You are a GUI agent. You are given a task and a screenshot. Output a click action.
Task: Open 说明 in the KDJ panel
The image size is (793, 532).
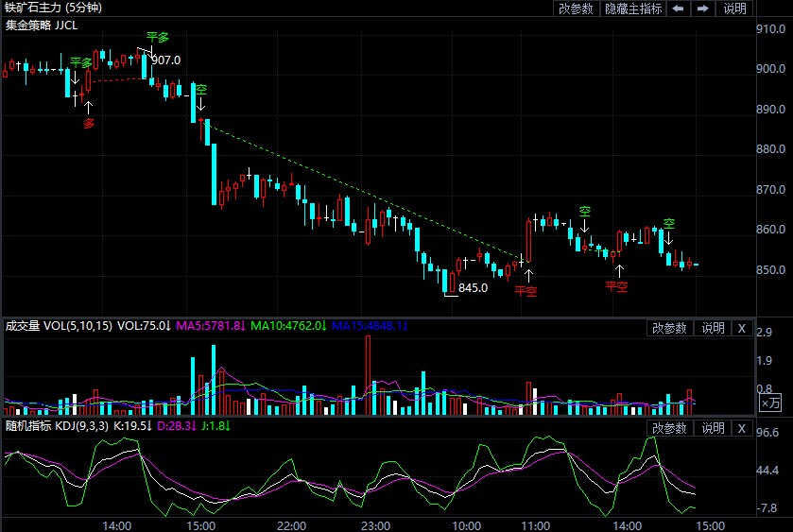(x=712, y=428)
